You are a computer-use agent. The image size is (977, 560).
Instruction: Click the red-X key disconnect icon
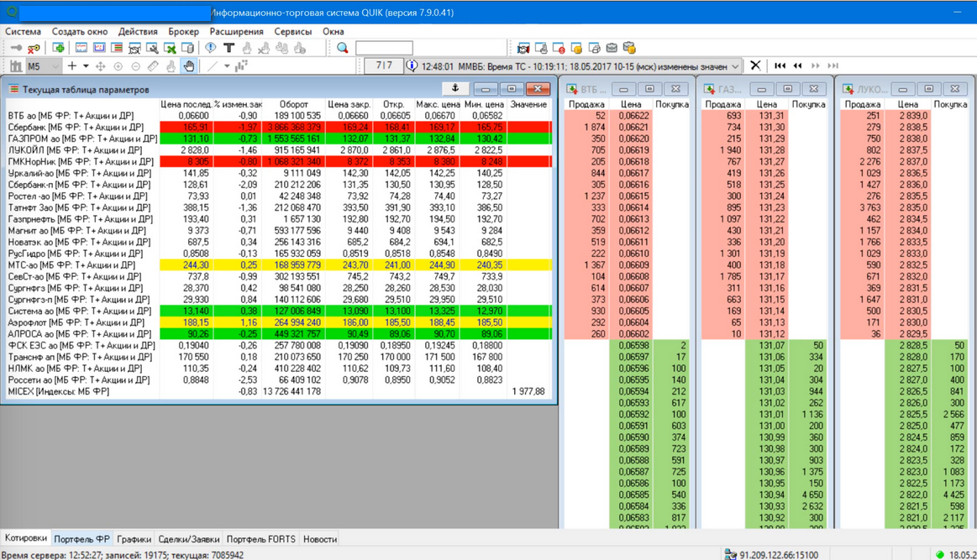(x=34, y=48)
